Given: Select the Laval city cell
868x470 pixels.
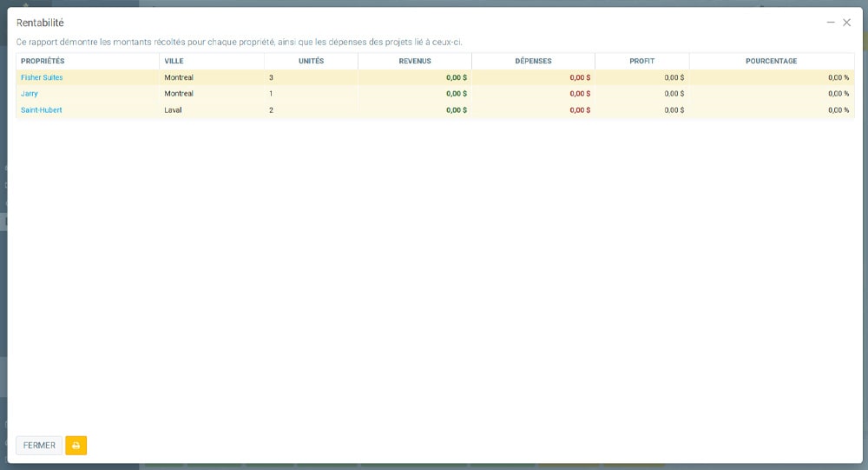Looking at the screenshot, I should coord(174,110).
